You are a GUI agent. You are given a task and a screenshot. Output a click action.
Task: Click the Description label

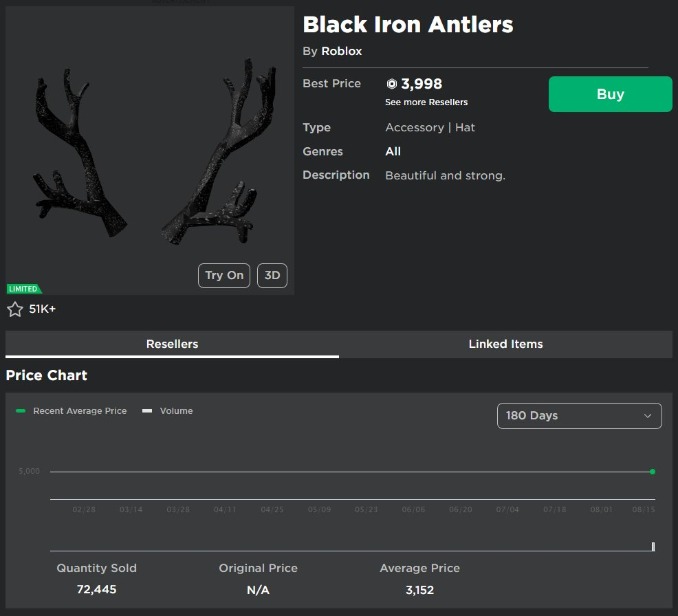(336, 175)
